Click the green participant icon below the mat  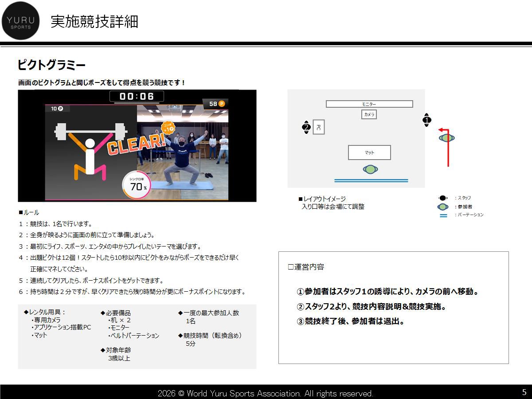370,169
